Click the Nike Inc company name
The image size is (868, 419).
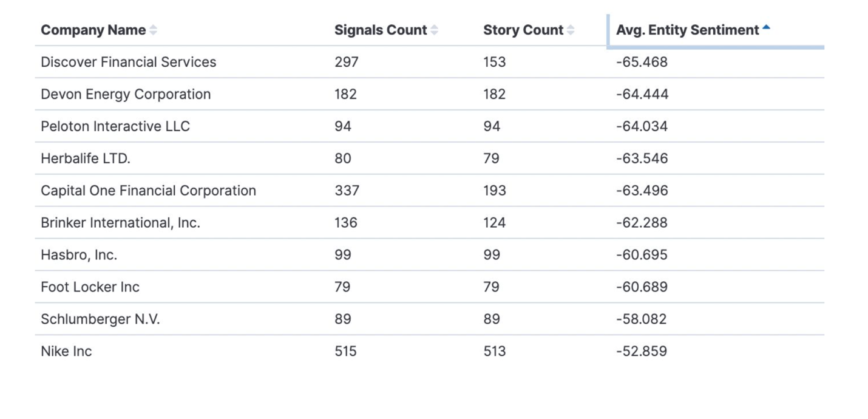pyautogui.click(x=66, y=352)
